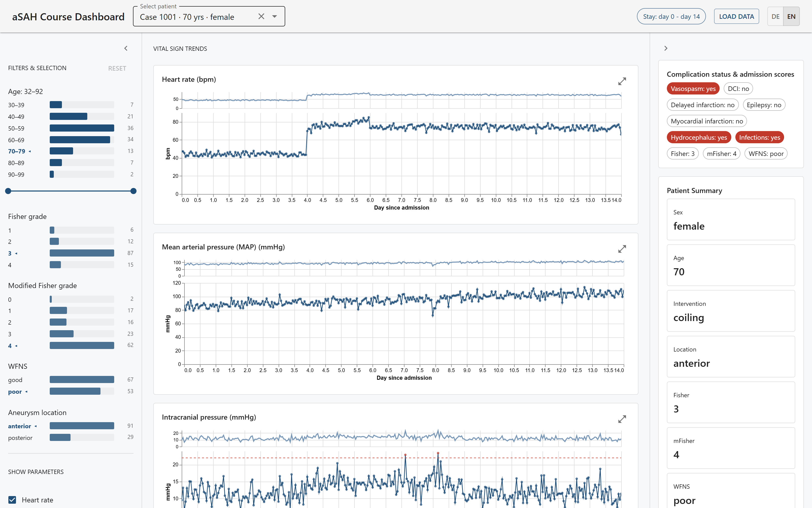Select Fisher grade 3 row
Image resolution: width=812 pixels, height=508 pixels.
point(71,253)
